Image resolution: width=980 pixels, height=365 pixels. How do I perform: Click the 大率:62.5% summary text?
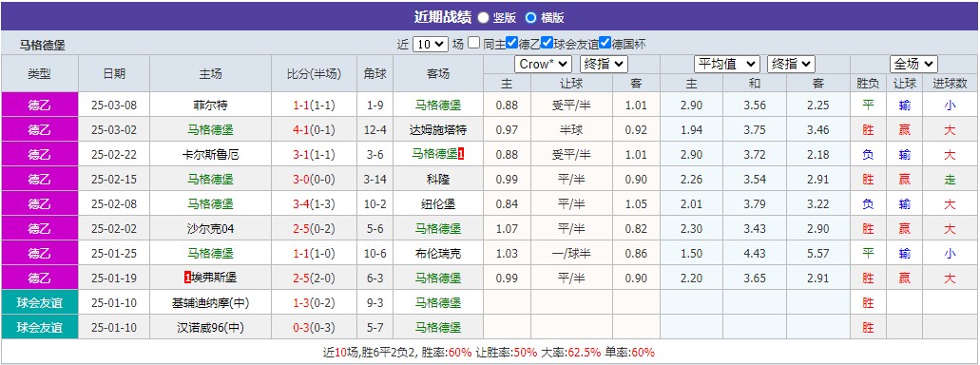click(x=571, y=352)
